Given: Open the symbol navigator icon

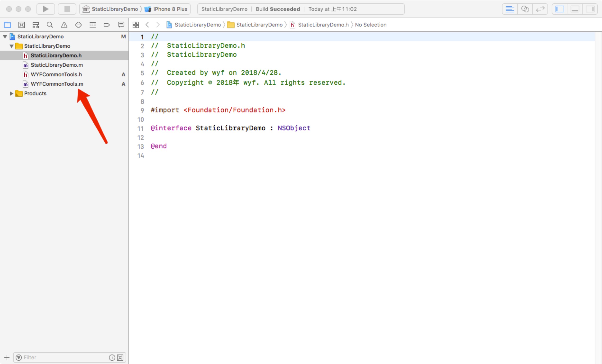Looking at the screenshot, I should pos(36,25).
